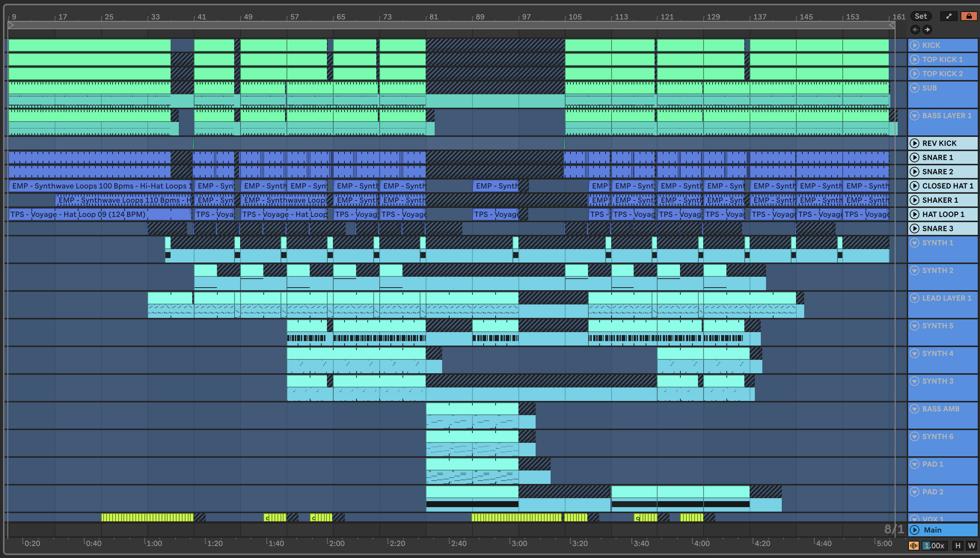Fold the SYNTH 4 track
980x558 pixels.
915,353
